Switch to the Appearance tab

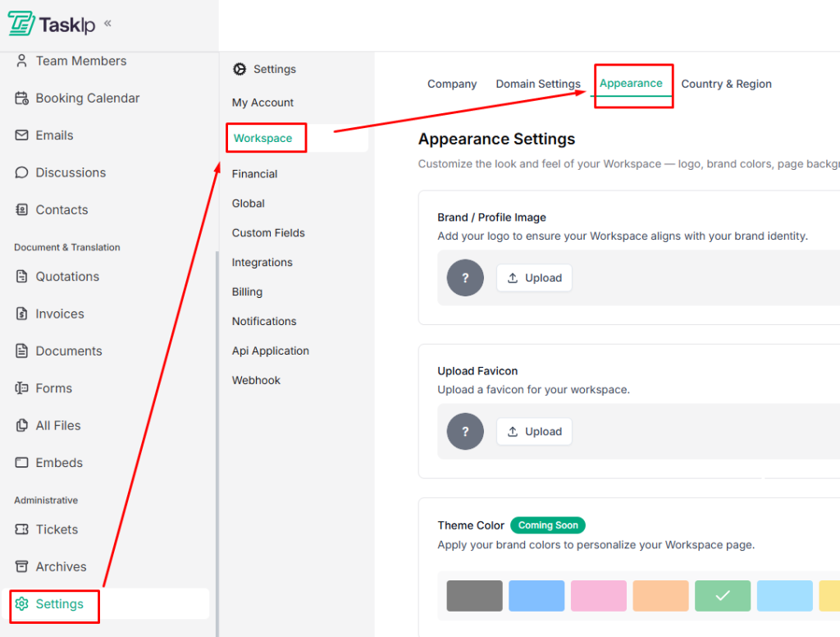pos(632,83)
